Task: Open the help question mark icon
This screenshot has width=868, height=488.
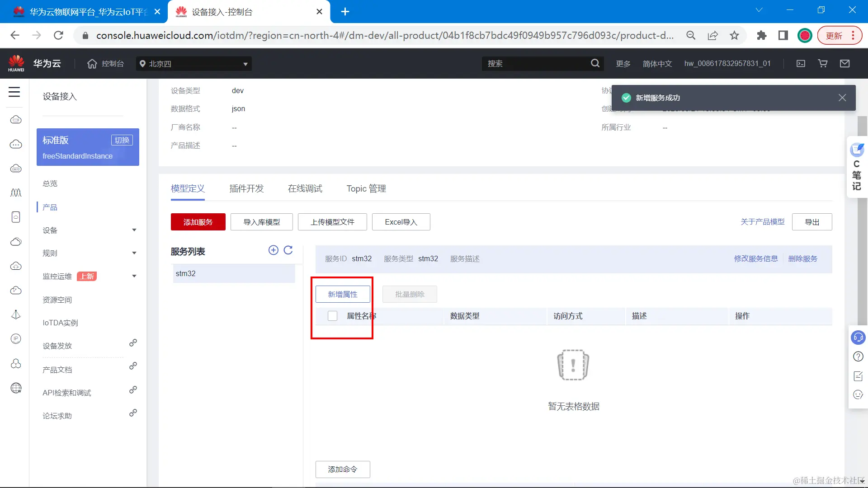Action: pyautogui.click(x=858, y=357)
